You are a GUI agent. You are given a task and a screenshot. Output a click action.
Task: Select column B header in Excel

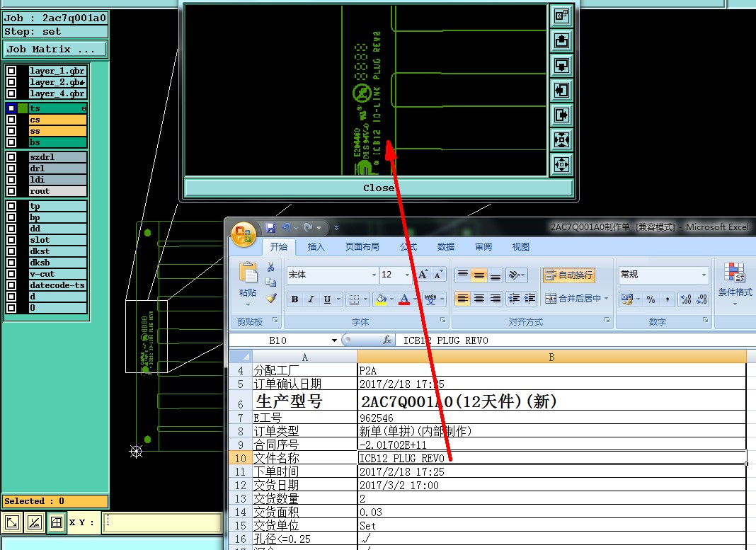(551, 357)
